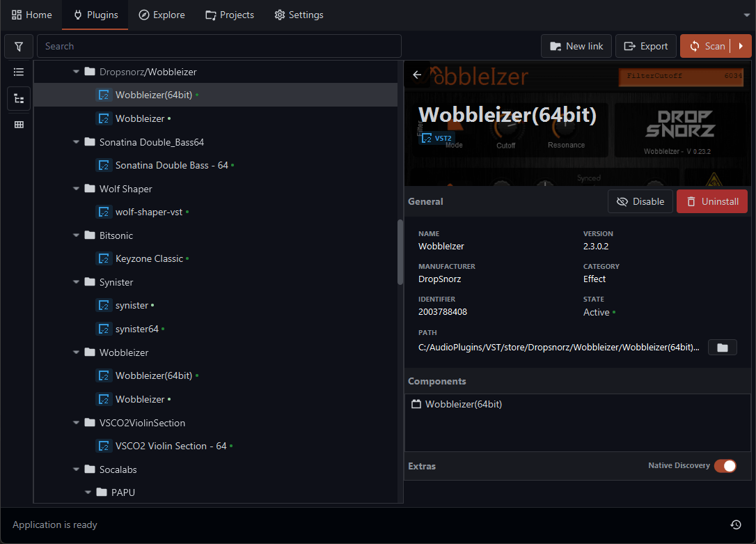Click the version value 2.3.0.2
This screenshot has width=756, height=544.
click(x=596, y=246)
